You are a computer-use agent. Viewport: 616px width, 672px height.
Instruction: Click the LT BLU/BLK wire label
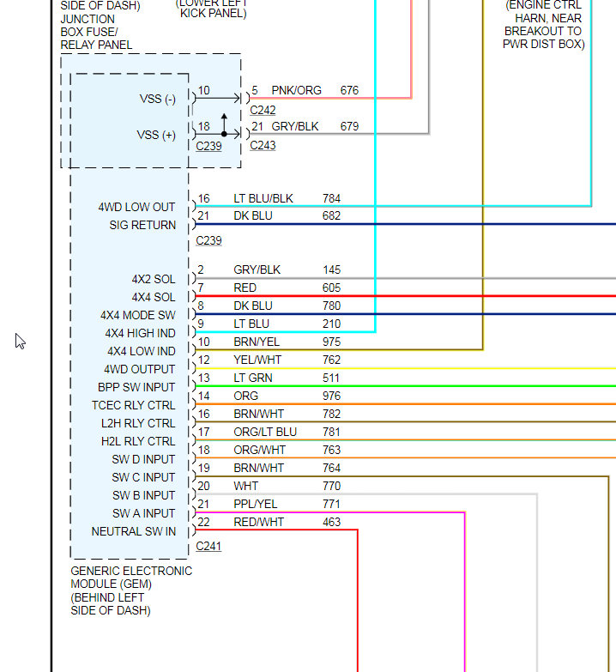tap(263, 198)
